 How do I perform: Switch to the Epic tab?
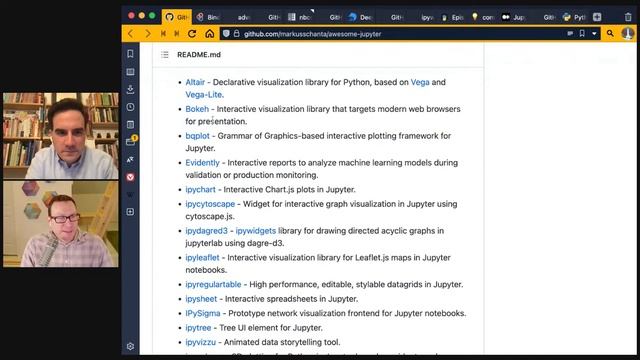pyautogui.click(x=452, y=17)
